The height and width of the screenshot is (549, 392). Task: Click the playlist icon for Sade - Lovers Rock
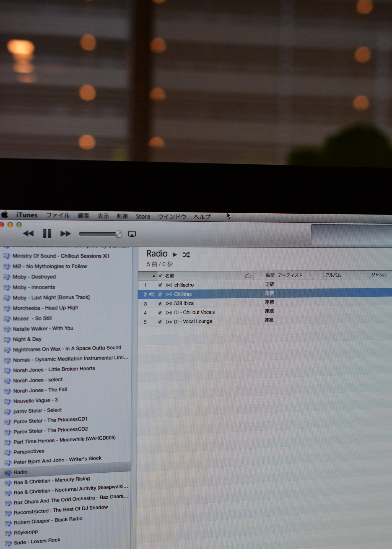8,543
